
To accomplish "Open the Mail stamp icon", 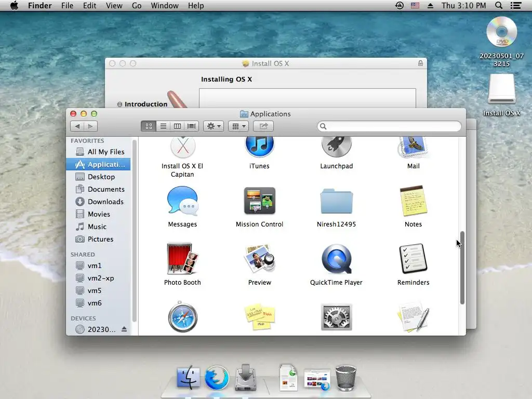I will pos(413,147).
